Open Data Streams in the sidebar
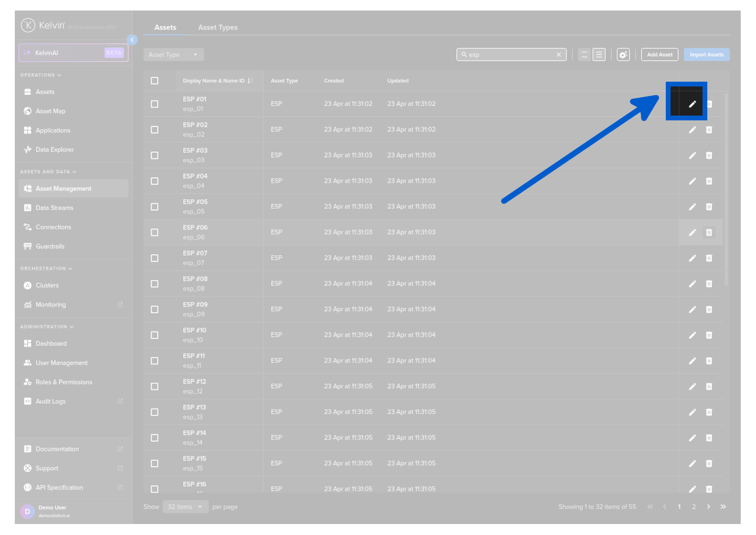The image size is (756, 535). coord(54,208)
